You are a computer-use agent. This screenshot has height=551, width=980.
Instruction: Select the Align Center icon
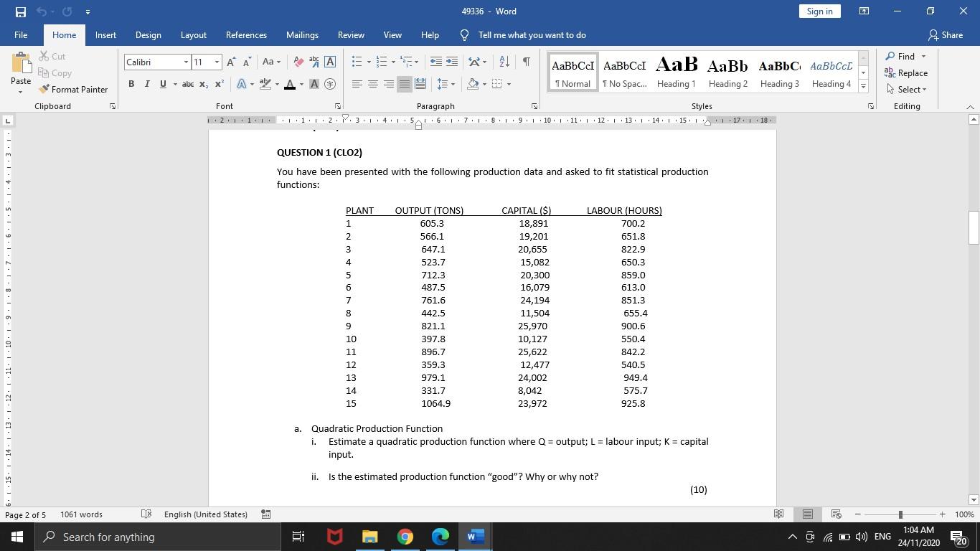(372, 85)
